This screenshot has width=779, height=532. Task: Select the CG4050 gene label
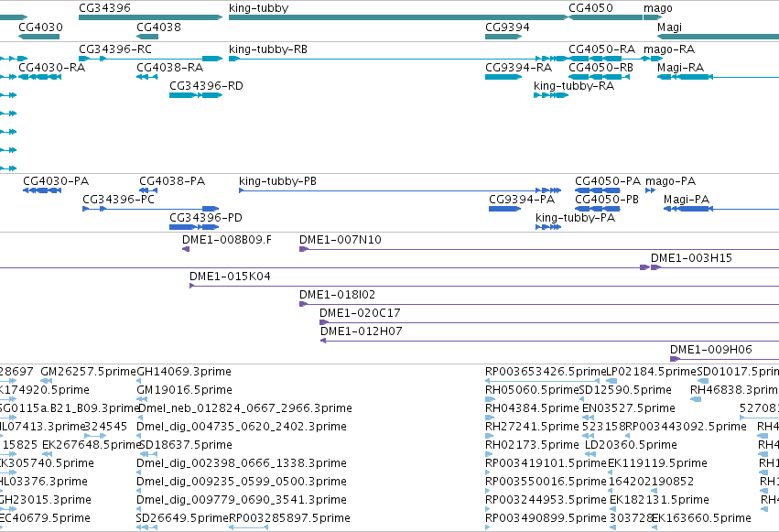click(x=590, y=8)
